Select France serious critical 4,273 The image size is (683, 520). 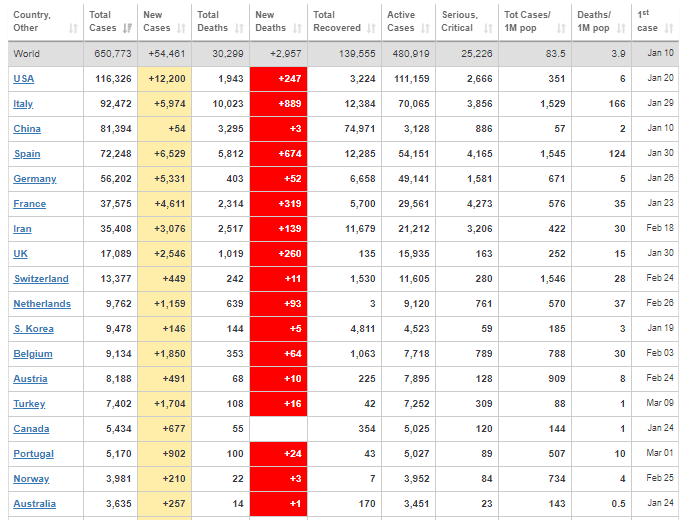[480, 204]
